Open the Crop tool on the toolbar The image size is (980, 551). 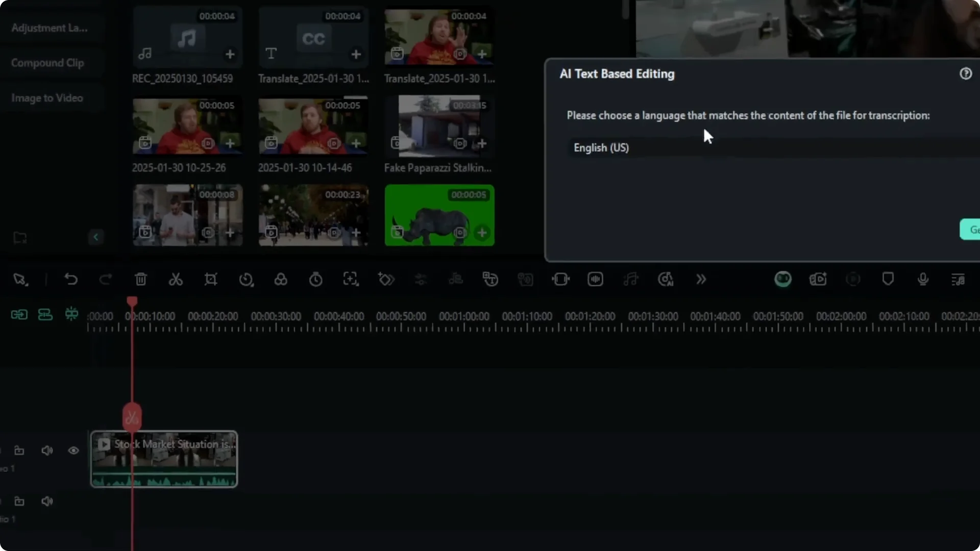point(211,279)
